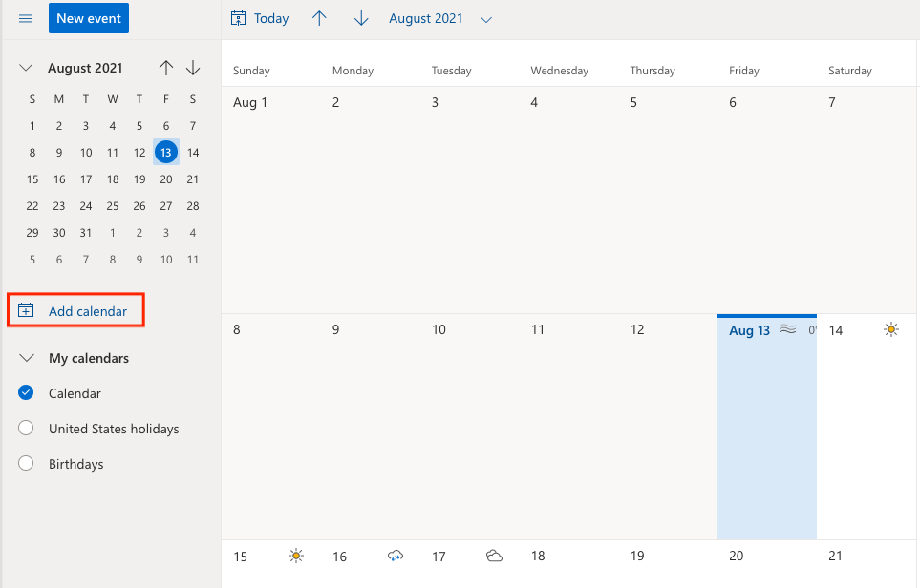This screenshot has height=588, width=920.
Task: Open the navigation hamburger menu
Action: pyautogui.click(x=25, y=17)
